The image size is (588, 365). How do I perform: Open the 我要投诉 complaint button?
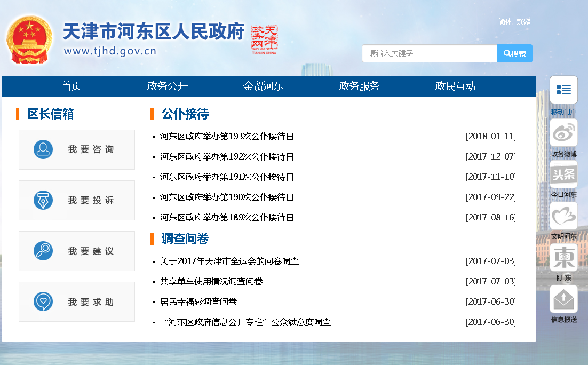tap(77, 201)
